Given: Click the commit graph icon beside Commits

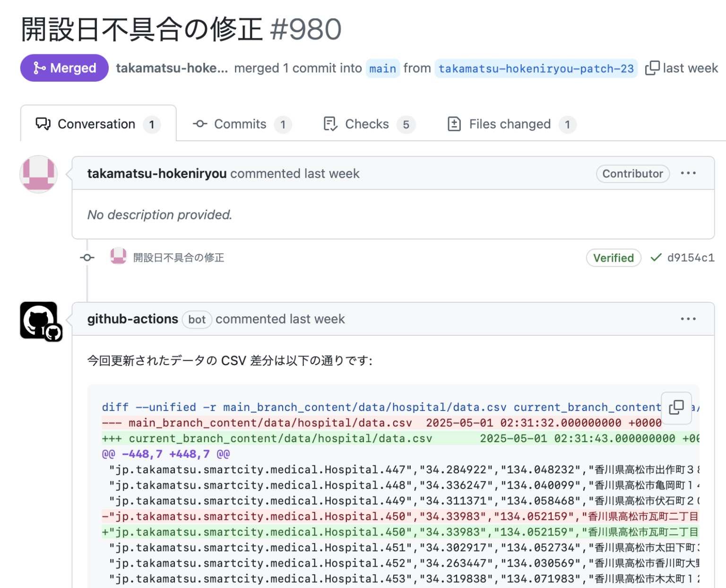Looking at the screenshot, I should tap(199, 124).
